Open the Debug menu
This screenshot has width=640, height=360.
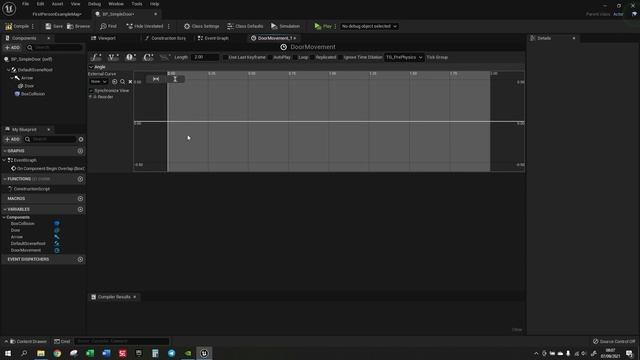(94, 4)
